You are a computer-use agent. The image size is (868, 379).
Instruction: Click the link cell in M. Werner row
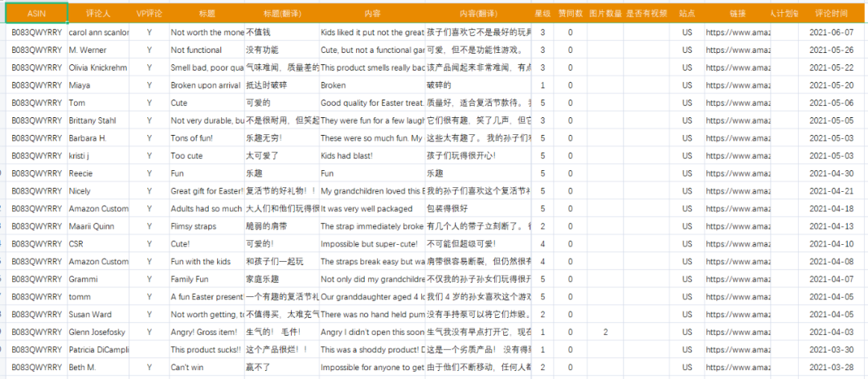737,50
